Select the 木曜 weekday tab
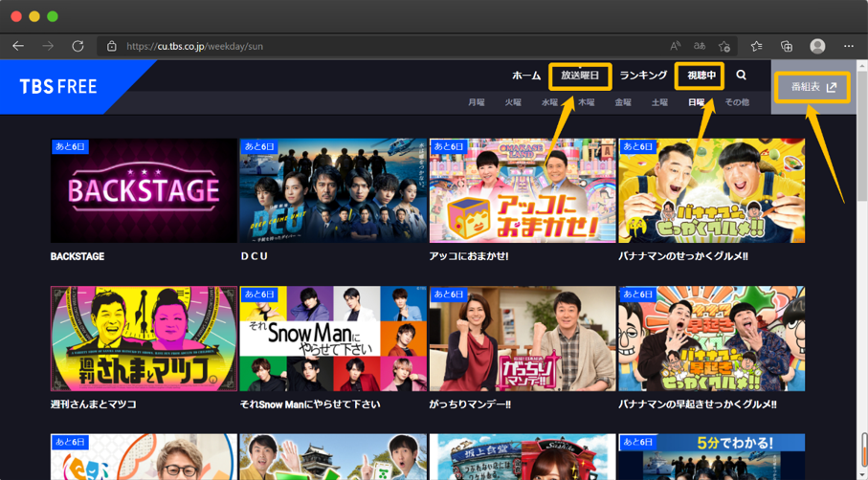 (587, 102)
